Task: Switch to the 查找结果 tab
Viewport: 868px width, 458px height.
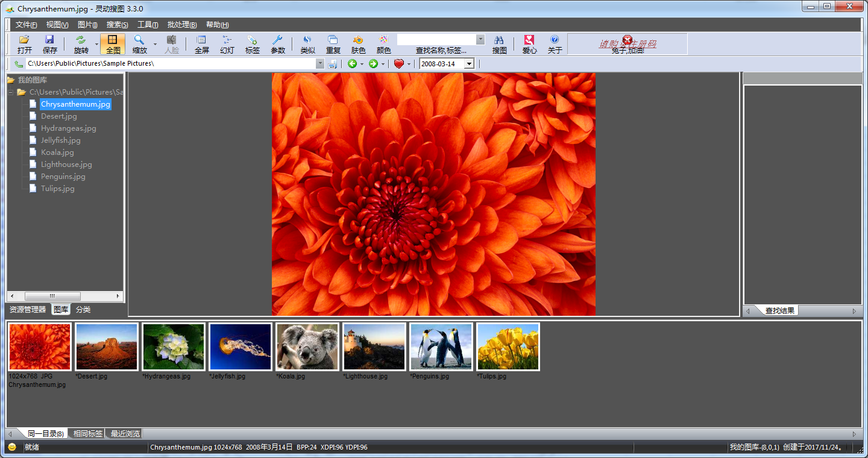Action: 780,311
